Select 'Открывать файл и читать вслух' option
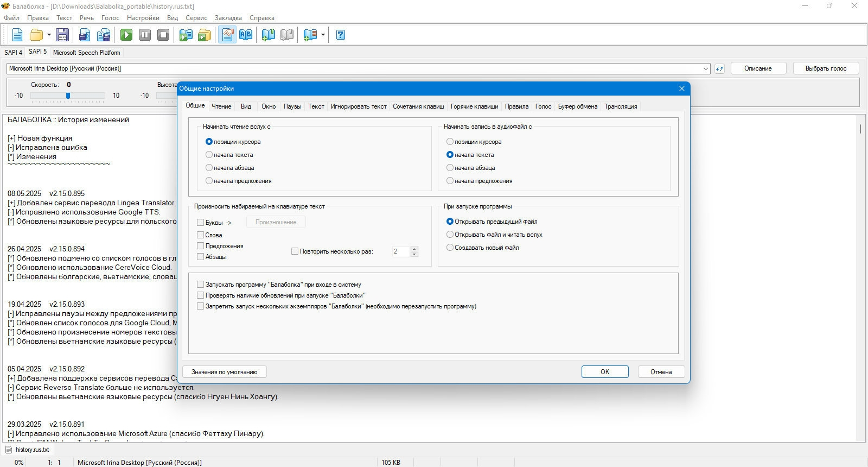The width and height of the screenshot is (868, 467). [x=494, y=235]
